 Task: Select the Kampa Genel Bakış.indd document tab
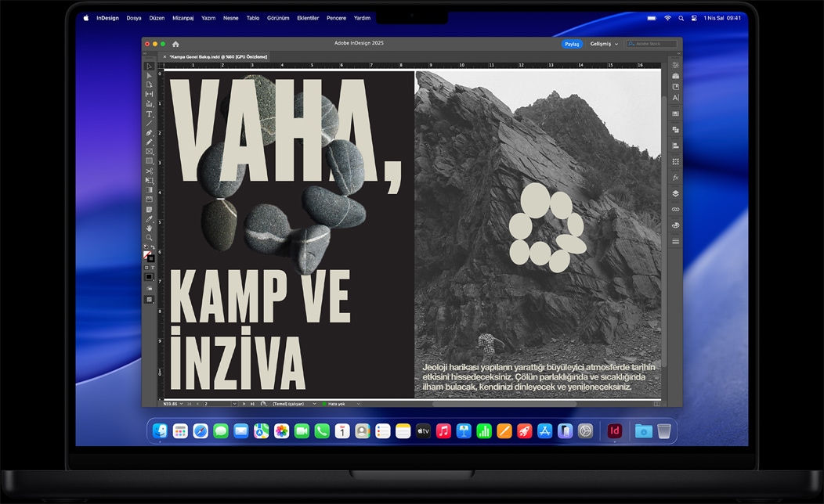[217, 56]
